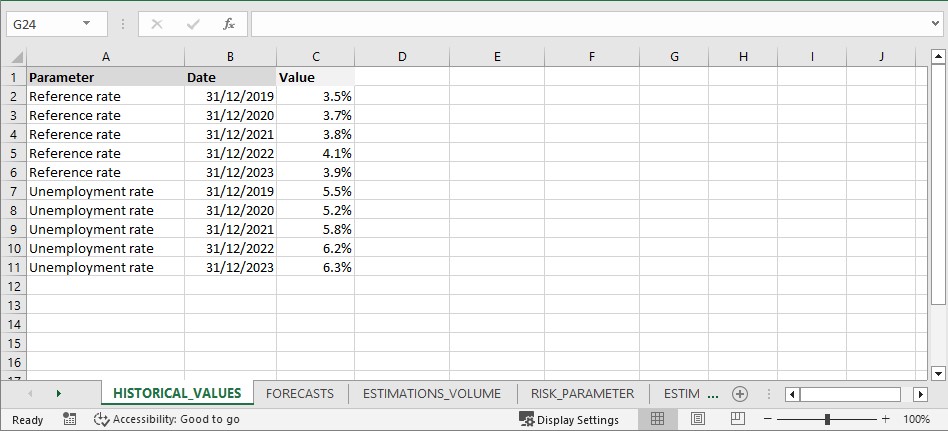Click the 3.8% value cell
The height and width of the screenshot is (431, 948).
tap(316, 134)
